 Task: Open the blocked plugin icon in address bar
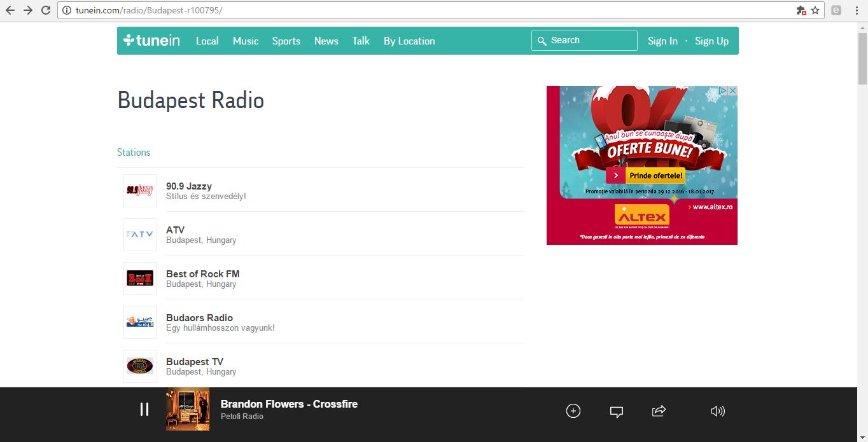click(x=801, y=10)
